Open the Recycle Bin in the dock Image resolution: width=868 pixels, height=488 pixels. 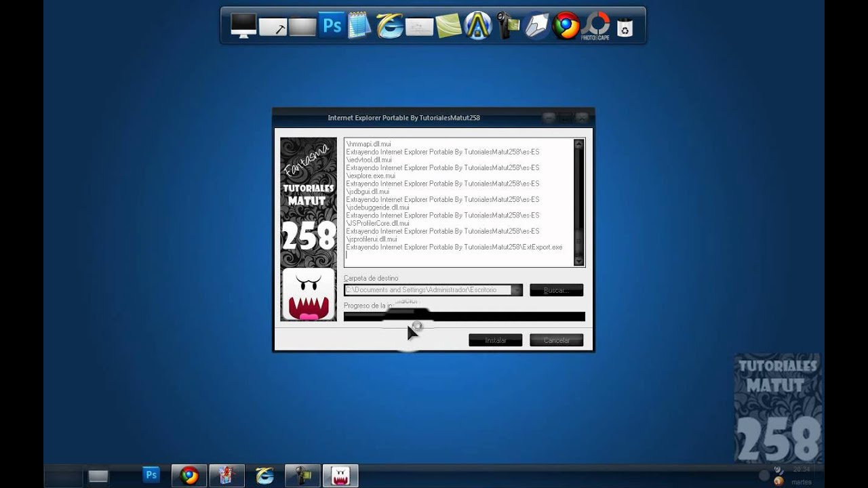(625, 27)
